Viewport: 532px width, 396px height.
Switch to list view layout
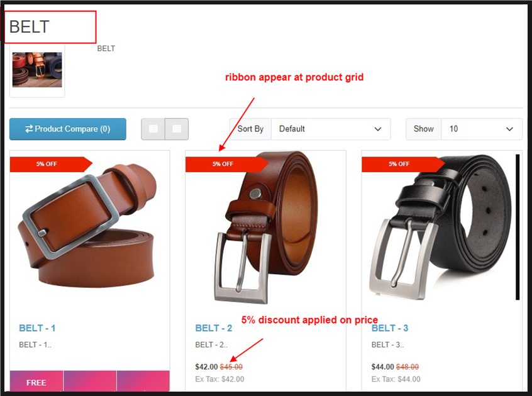153,129
